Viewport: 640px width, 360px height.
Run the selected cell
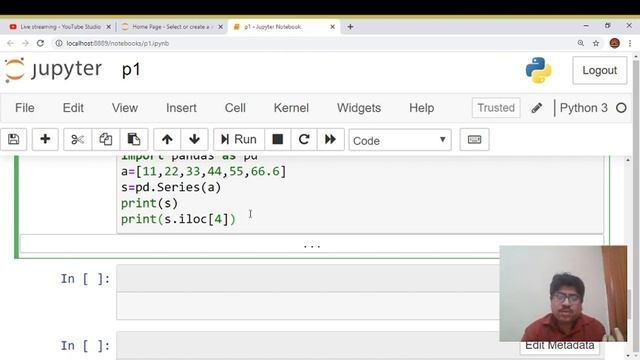[239, 140]
